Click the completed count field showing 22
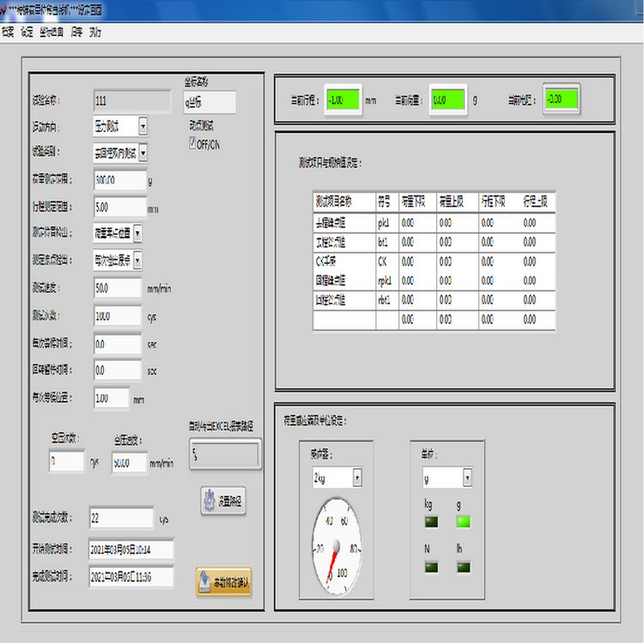This screenshot has width=644, height=644. click(121, 518)
